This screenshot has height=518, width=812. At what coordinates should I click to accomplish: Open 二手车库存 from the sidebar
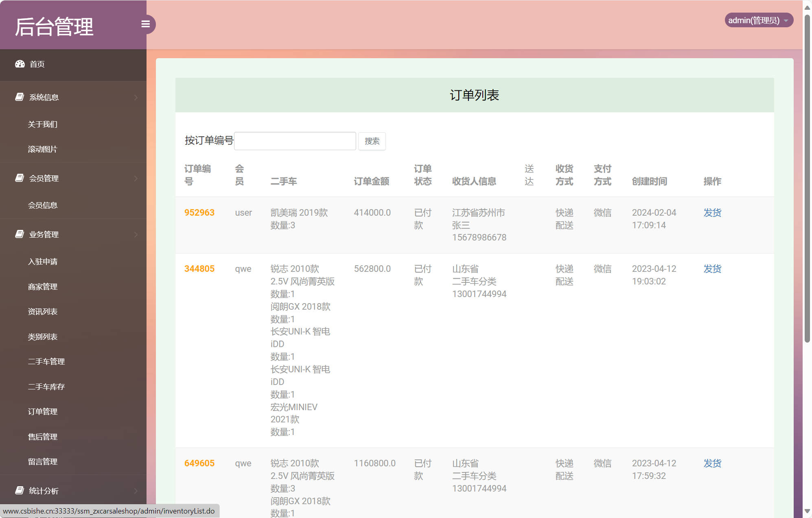click(x=46, y=387)
